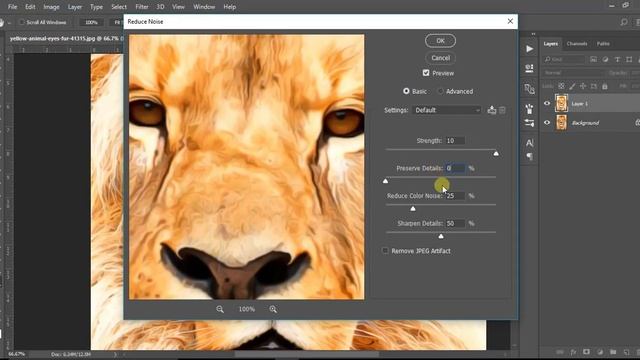The image size is (640, 360).
Task: Open the Actions play panel icon
Action: point(529,49)
